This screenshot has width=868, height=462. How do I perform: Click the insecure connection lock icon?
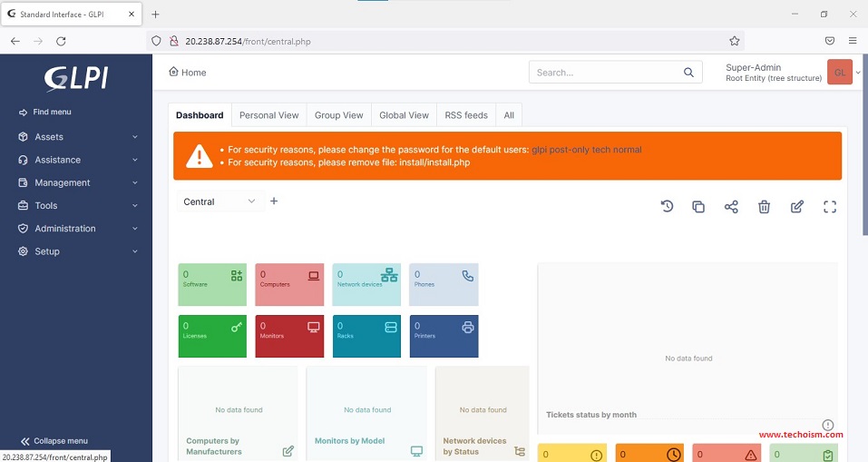point(174,41)
